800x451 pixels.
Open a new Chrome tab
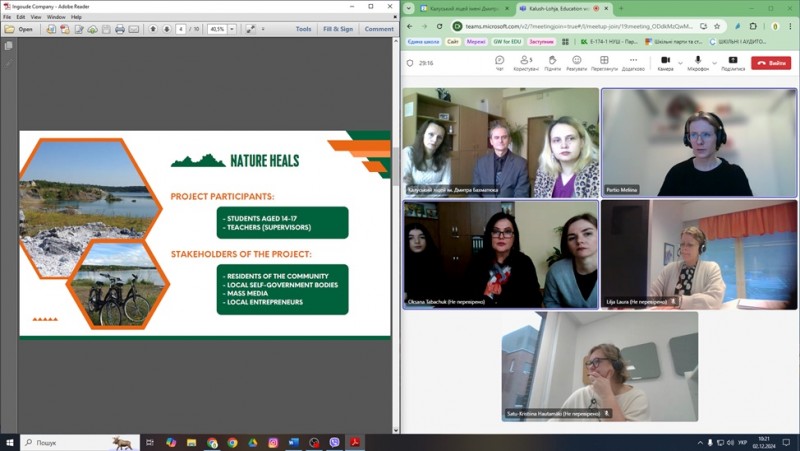click(x=621, y=8)
